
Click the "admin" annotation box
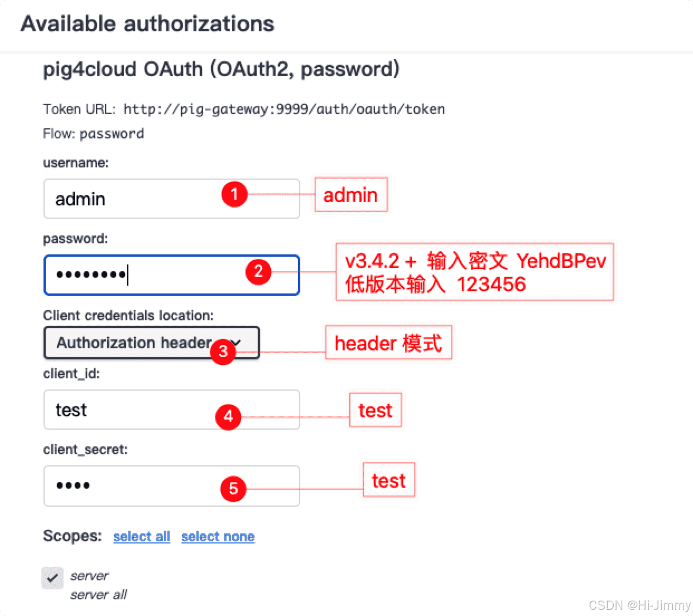click(x=350, y=195)
